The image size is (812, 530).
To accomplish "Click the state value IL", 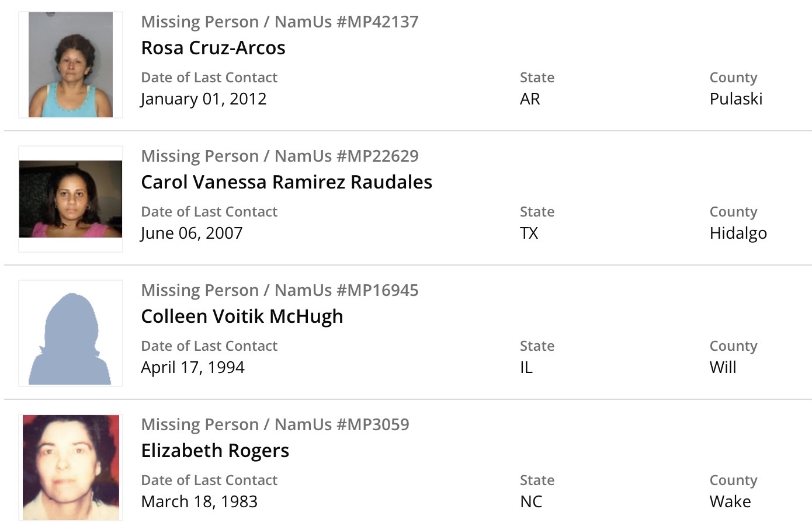I will coord(526,368).
